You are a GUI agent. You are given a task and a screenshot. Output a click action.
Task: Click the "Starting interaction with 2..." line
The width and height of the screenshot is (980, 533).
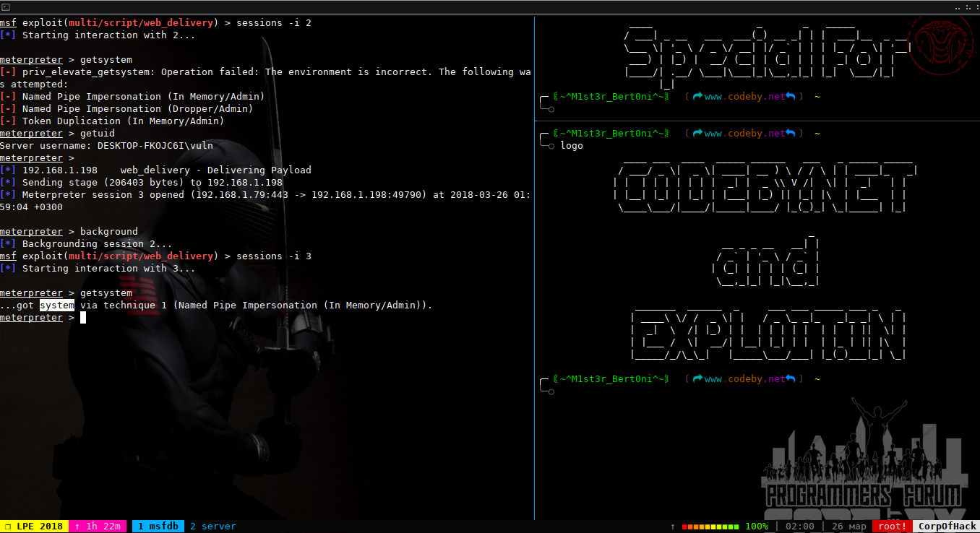tap(98, 35)
